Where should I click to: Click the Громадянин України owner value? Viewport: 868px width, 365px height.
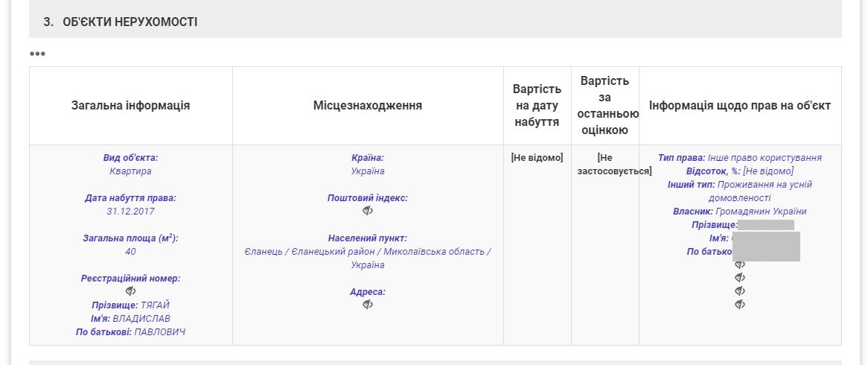[x=761, y=212]
